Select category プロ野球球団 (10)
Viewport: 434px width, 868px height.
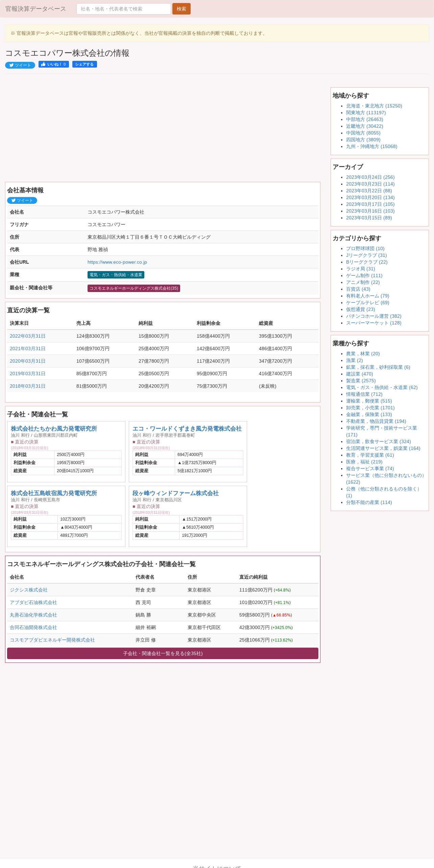point(365,248)
